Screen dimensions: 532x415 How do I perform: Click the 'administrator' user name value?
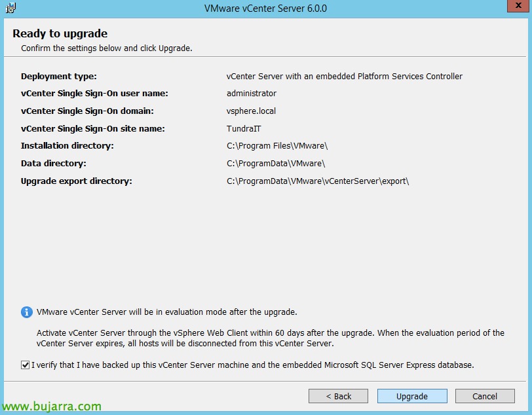(252, 93)
